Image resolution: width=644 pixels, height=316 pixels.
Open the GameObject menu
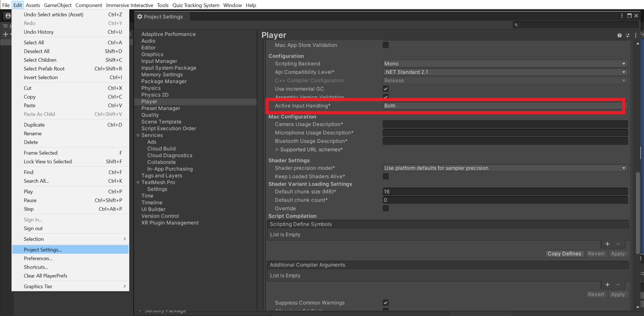[x=58, y=5]
